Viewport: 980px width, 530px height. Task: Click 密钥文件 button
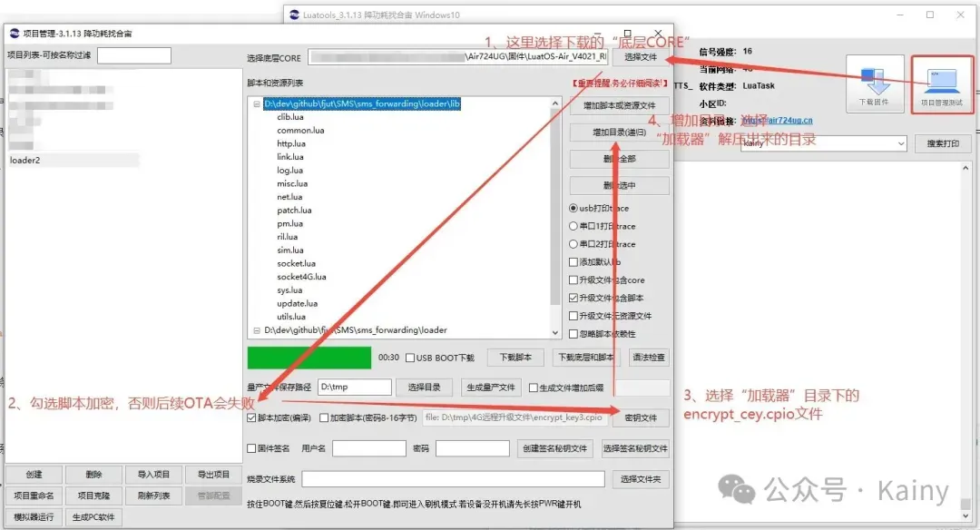pos(641,417)
